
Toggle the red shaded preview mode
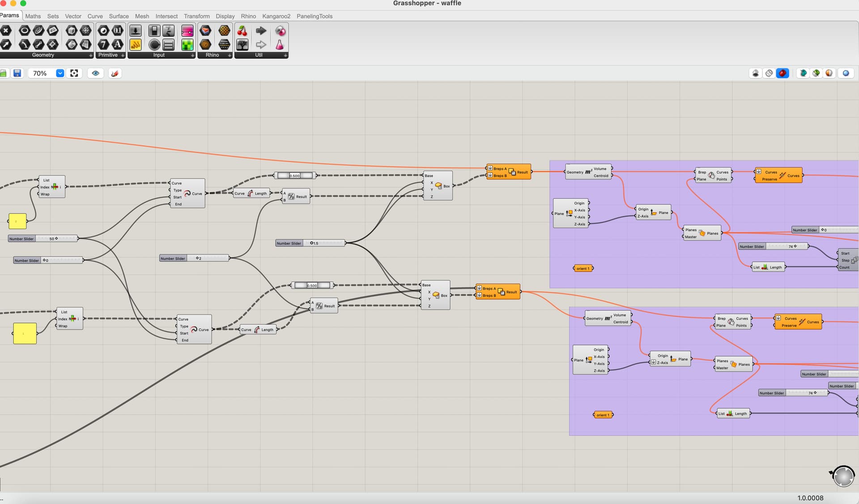pyautogui.click(x=782, y=73)
